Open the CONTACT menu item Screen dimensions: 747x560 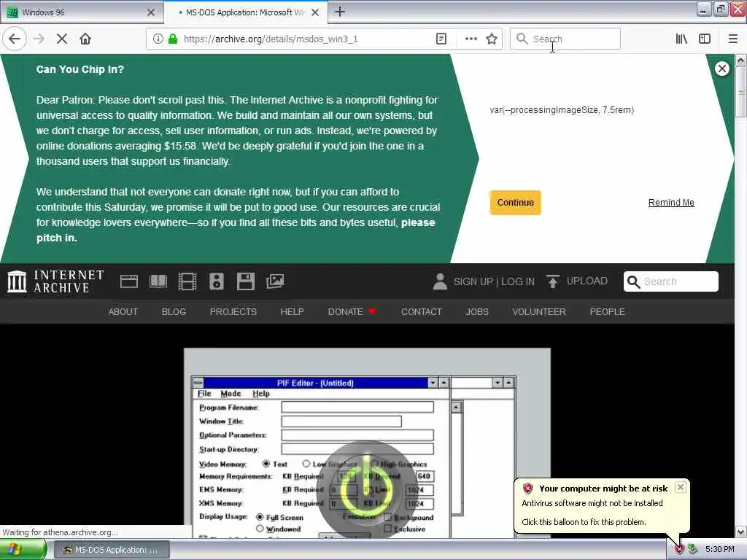point(421,311)
